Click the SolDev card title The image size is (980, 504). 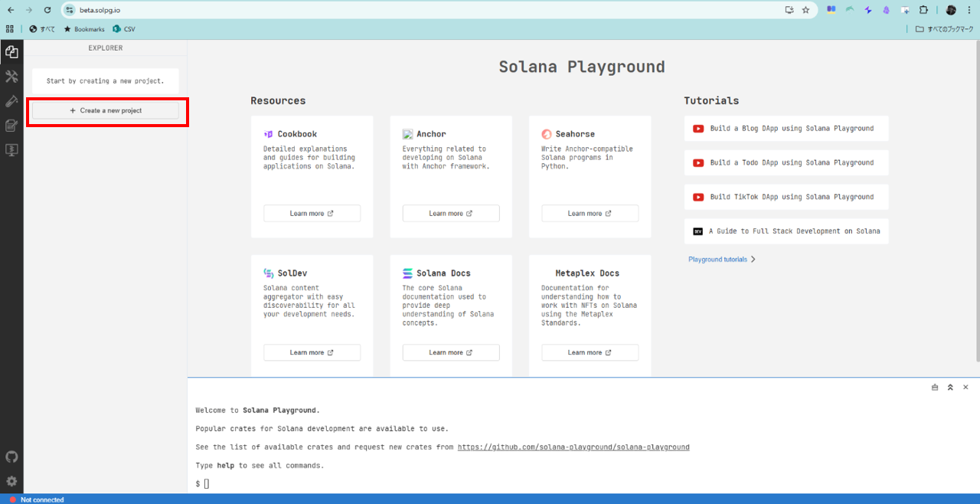292,273
